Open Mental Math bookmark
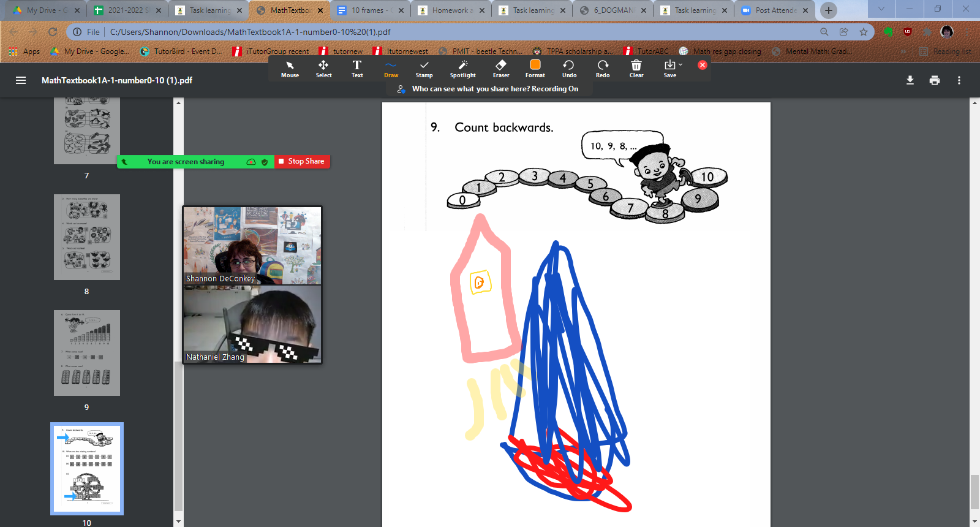The width and height of the screenshot is (980, 527). point(812,51)
